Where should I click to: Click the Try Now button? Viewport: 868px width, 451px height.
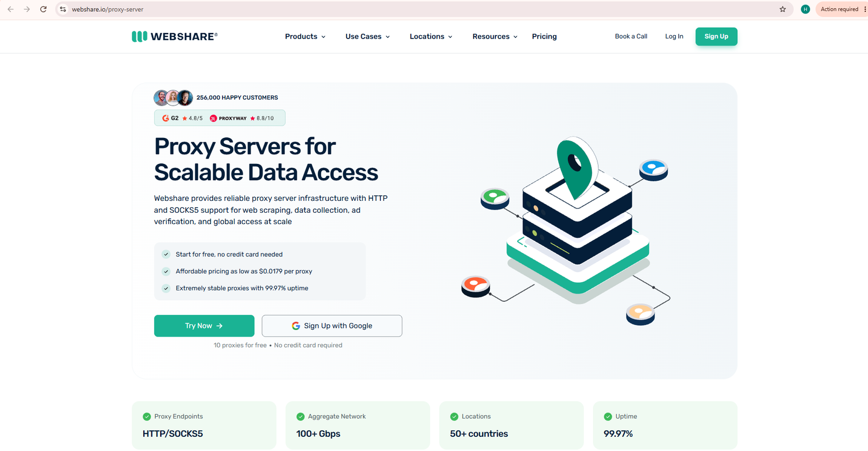204,326
